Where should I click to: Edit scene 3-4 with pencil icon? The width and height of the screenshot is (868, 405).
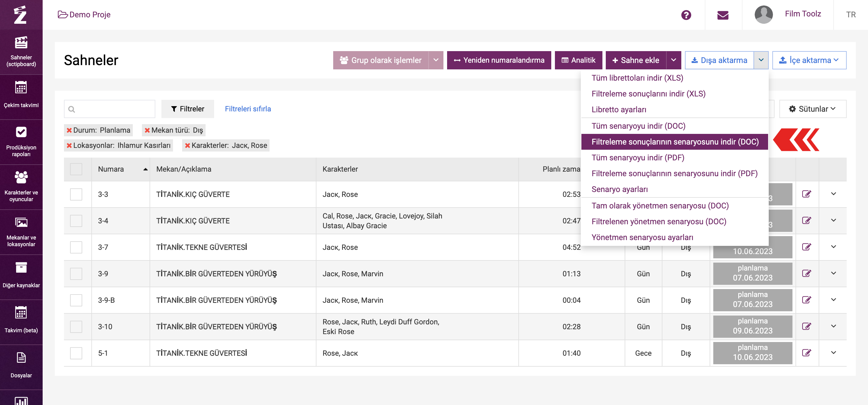pos(806,221)
